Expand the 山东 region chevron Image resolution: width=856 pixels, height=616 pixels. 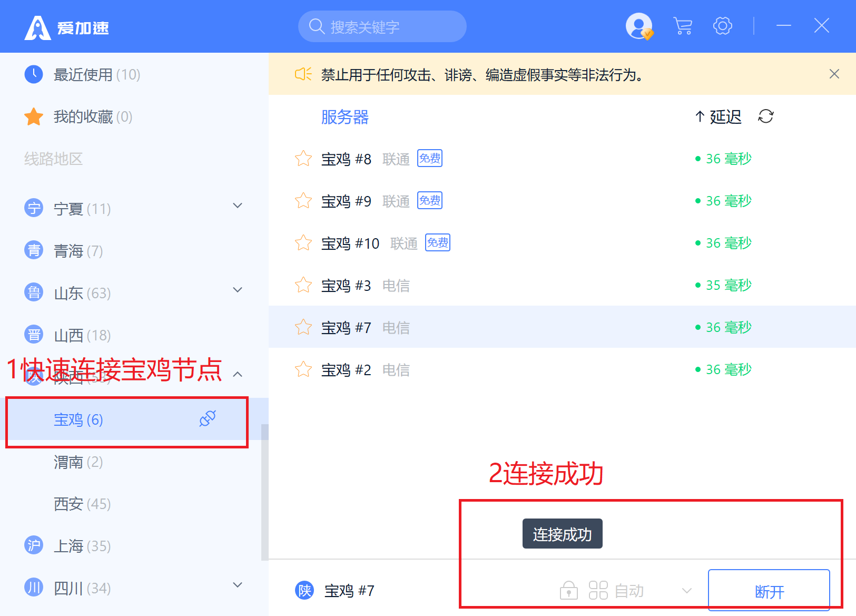pos(238,290)
